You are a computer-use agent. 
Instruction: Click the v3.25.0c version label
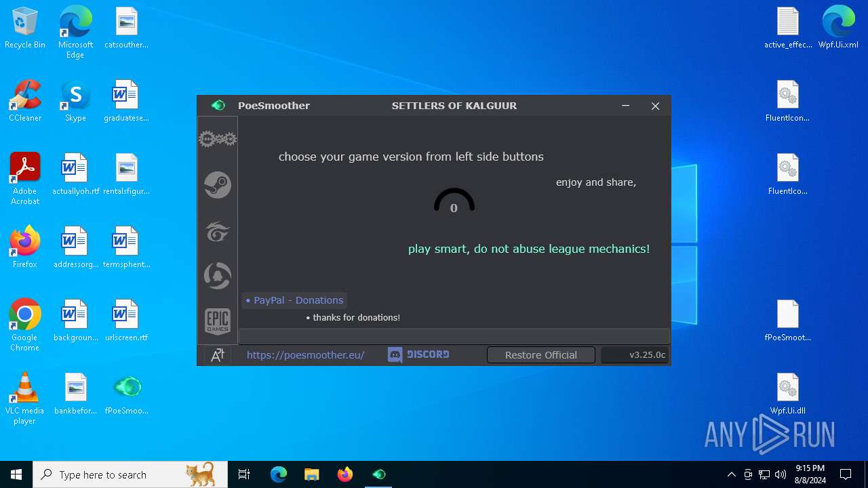coord(635,355)
